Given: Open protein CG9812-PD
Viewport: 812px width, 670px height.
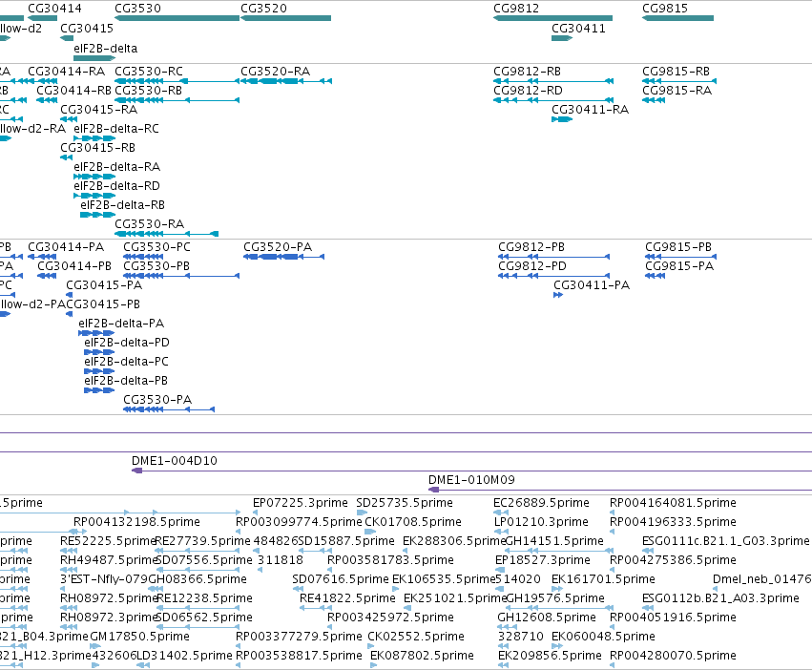Looking at the screenshot, I should [532, 266].
